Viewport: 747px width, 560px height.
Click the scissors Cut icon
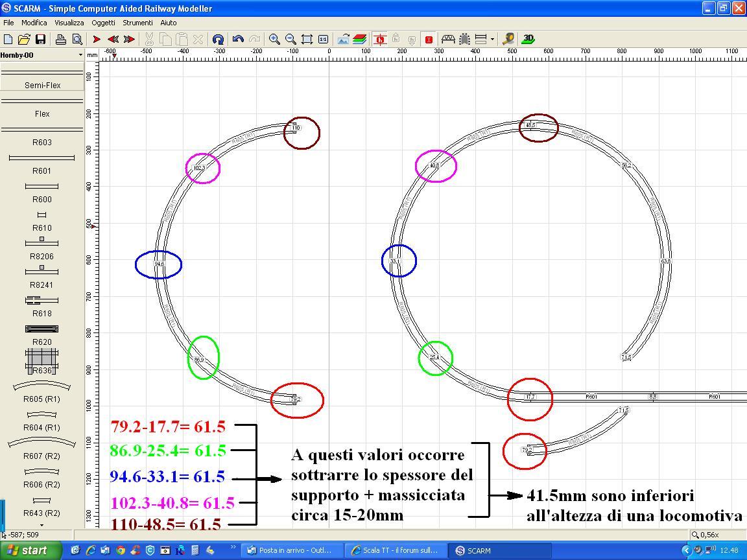(x=149, y=39)
